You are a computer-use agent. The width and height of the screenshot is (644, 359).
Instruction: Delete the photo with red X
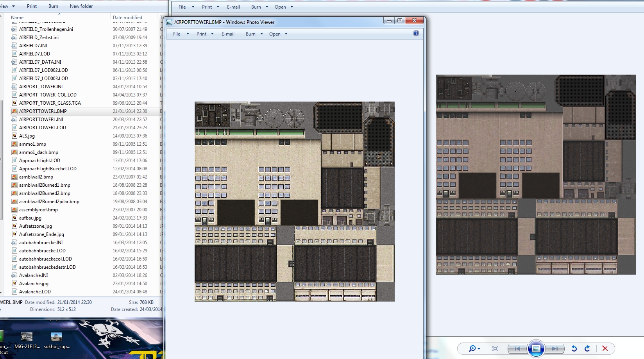(x=605, y=348)
